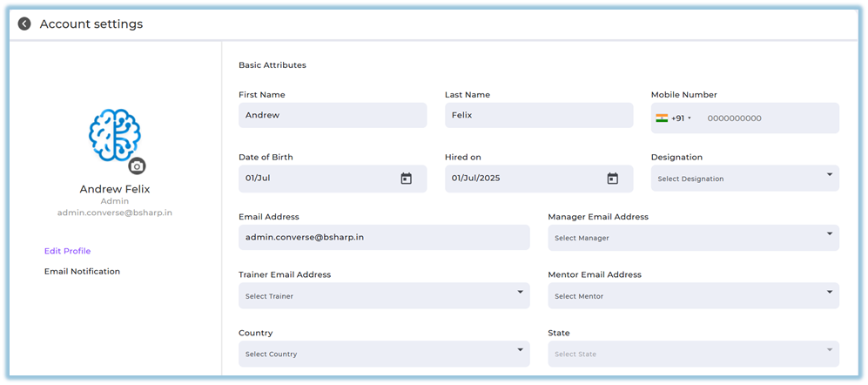Open the Date of Birth calendar picker
The height and width of the screenshot is (385, 868).
click(406, 179)
